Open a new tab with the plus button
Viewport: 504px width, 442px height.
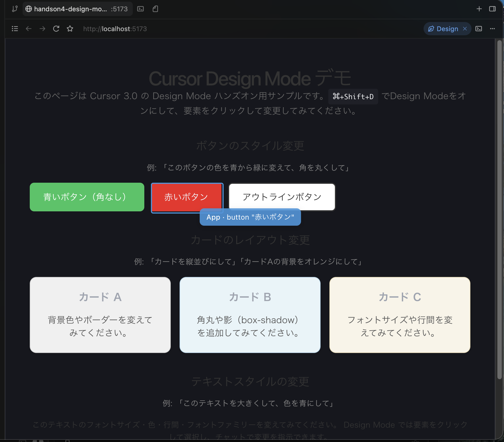click(x=479, y=9)
